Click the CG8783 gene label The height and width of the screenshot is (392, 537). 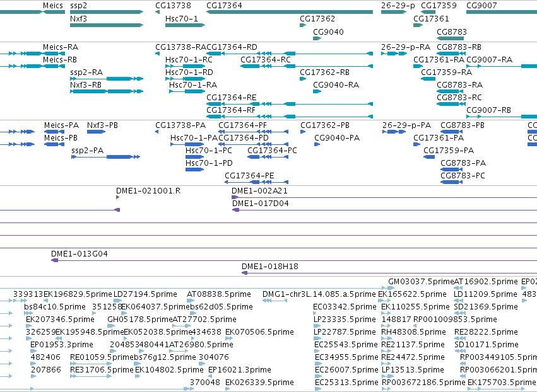tap(452, 32)
